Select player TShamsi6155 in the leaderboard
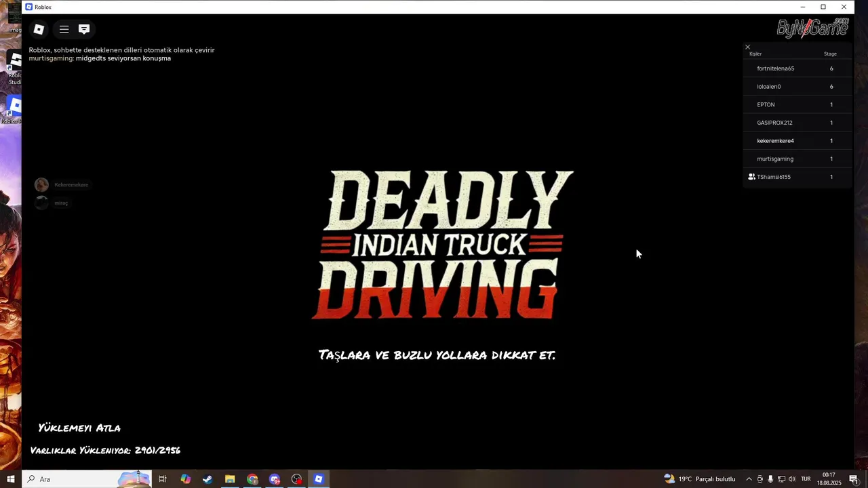The width and height of the screenshot is (868, 488). 797,177
